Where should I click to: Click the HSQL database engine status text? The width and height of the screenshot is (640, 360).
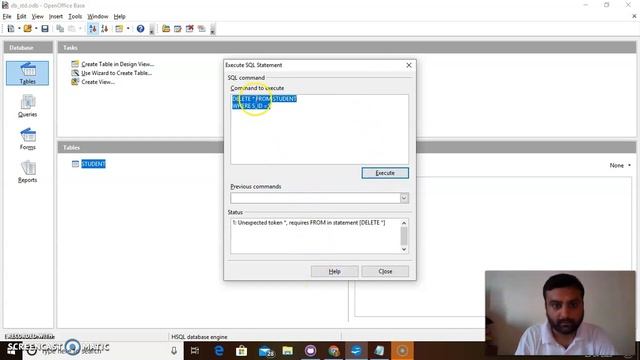199,337
